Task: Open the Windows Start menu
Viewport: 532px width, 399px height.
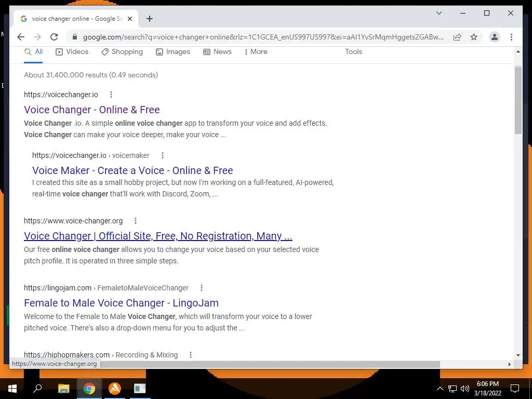Action: (12, 389)
